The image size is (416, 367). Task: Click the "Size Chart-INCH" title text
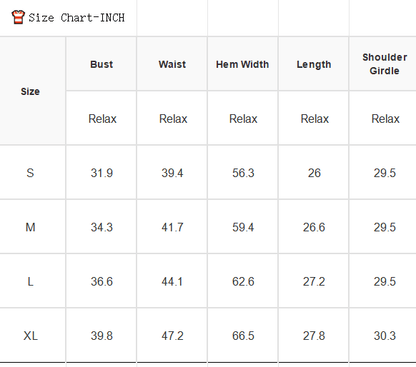pyautogui.click(x=76, y=18)
